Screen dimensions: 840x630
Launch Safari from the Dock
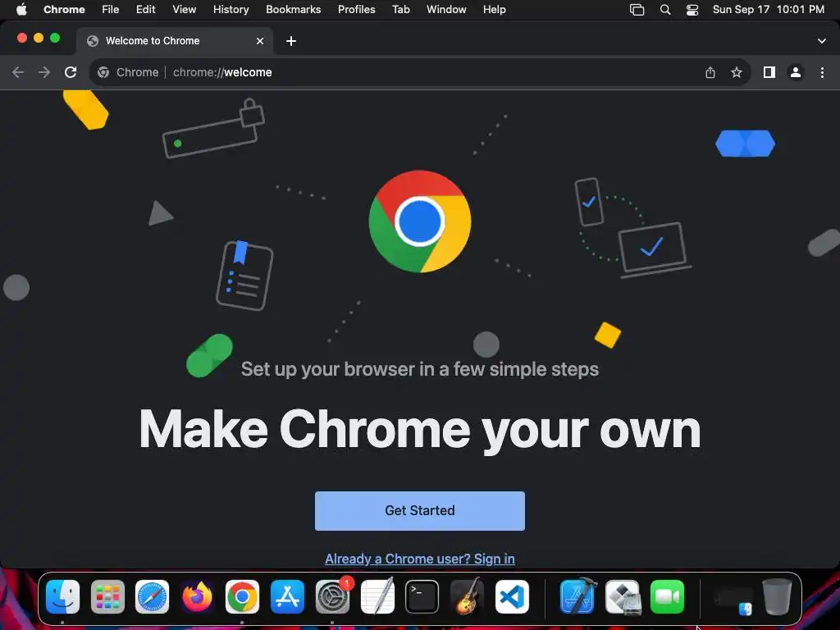152,597
